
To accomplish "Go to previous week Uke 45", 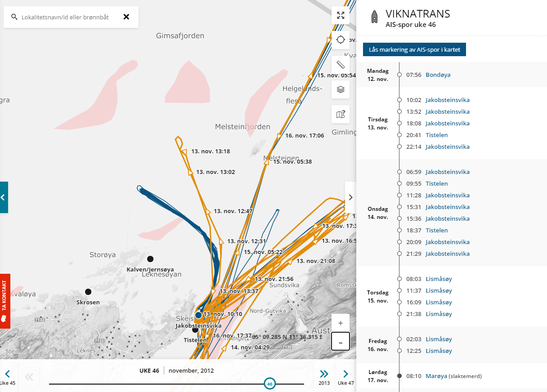I will click(x=8, y=377).
